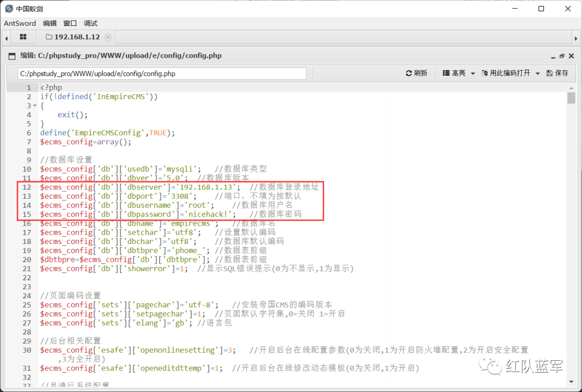Click the 'dbserver' config line text
This screenshot has height=392, width=582.
coord(179,187)
